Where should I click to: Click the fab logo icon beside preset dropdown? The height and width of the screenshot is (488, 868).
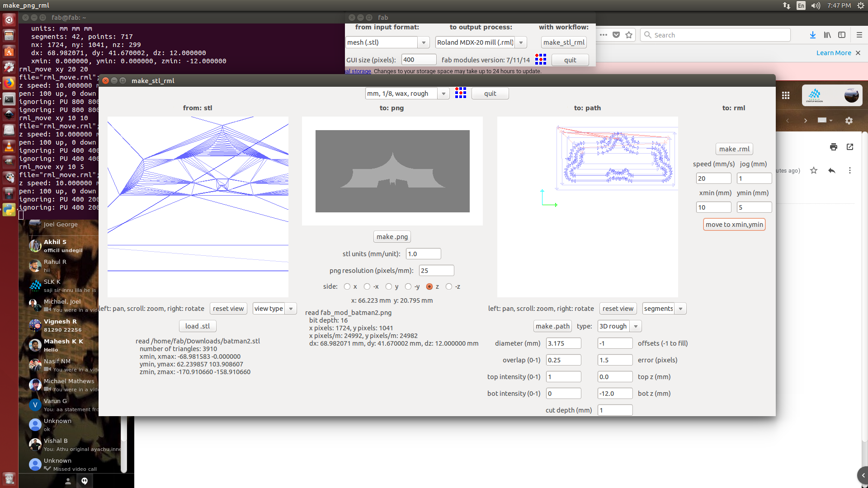pyautogui.click(x=460, y=93)
